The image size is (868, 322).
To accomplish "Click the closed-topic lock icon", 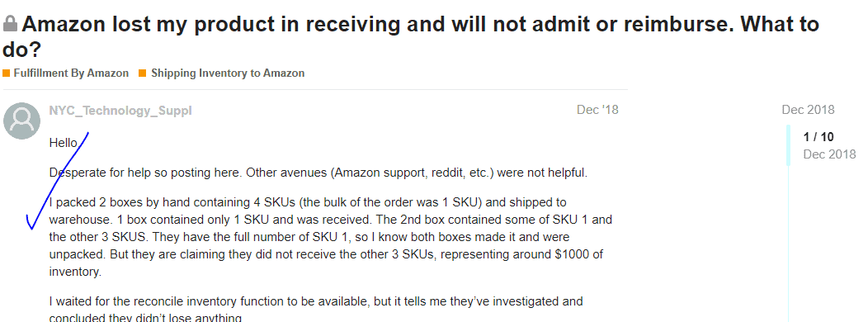I will tap(10, 24).
